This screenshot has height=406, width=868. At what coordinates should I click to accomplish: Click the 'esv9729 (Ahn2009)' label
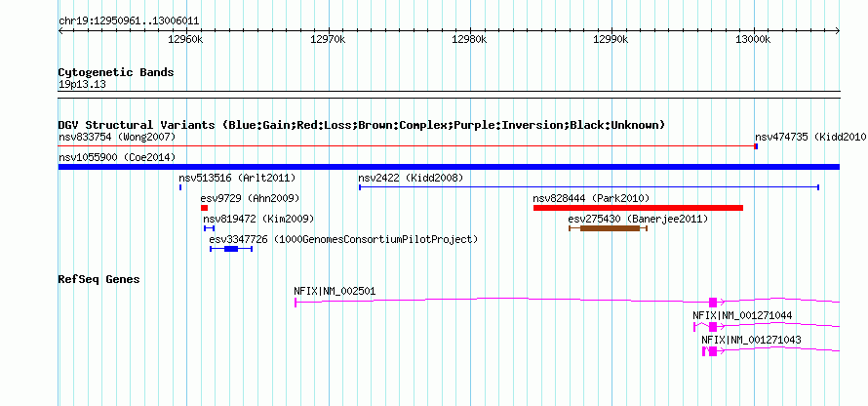pos(251,198)
